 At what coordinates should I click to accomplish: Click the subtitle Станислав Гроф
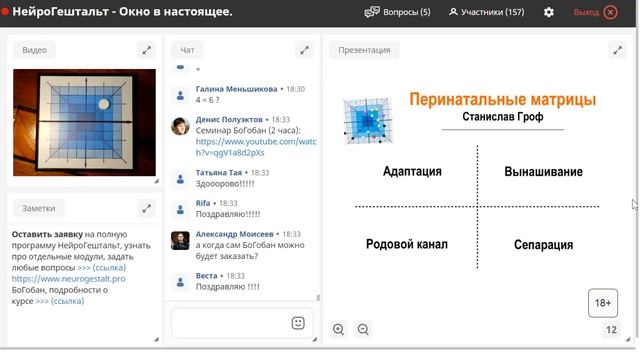point(502,117)
